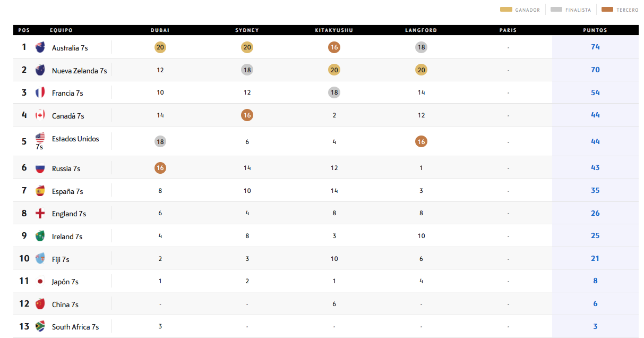This screenshot has width=644, height=338.
Task: Click the Australia 7s flag icon
Action: click(x=40, y=47)
